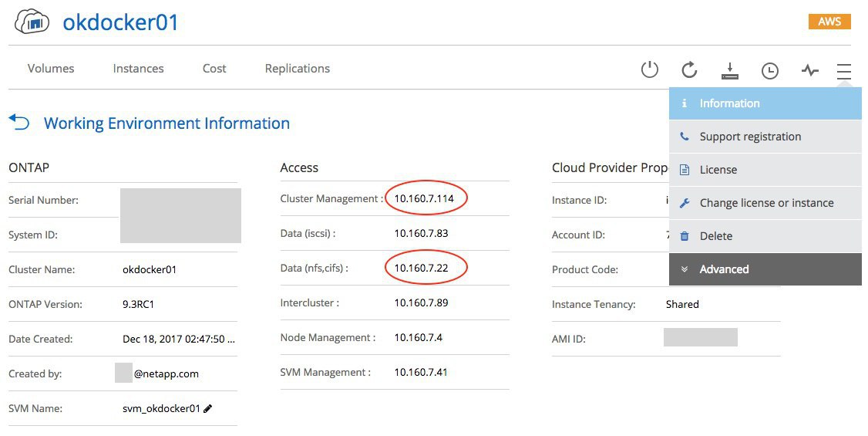
Task: Click the Serial Number label
Action: (x=43, y=200)
